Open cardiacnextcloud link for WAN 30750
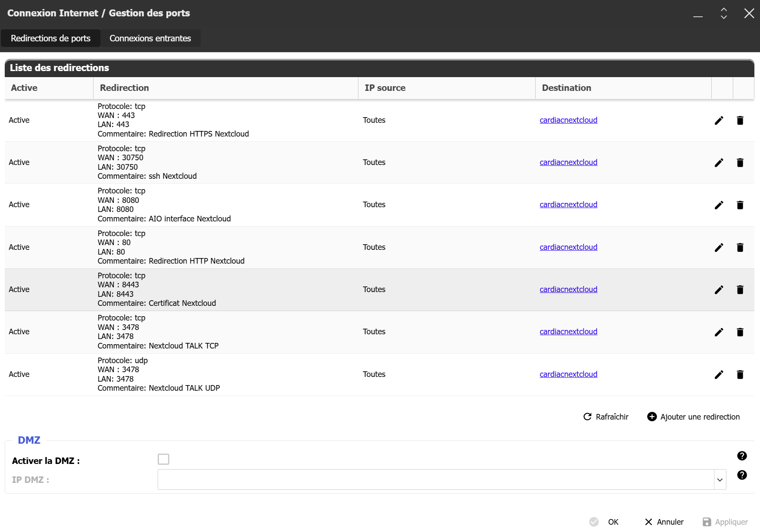Image resolution: width=760 pixels, height=532 pixels. 568,162
